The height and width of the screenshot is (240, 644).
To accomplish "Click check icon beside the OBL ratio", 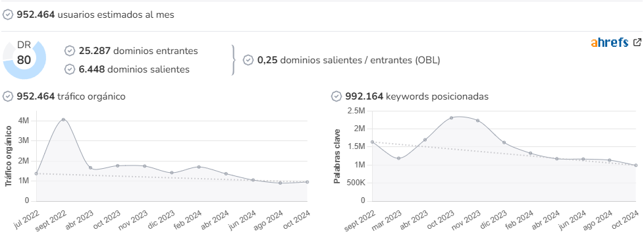I will 248,61.
